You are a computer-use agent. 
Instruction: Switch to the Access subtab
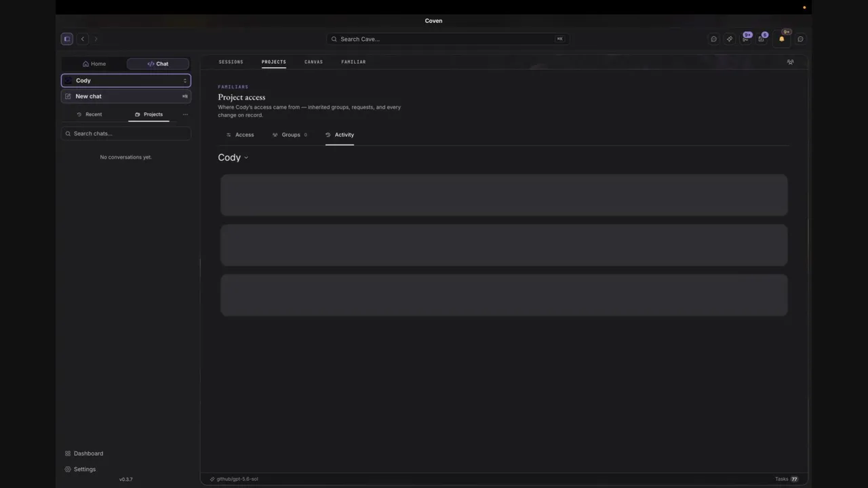click(240, 135)
